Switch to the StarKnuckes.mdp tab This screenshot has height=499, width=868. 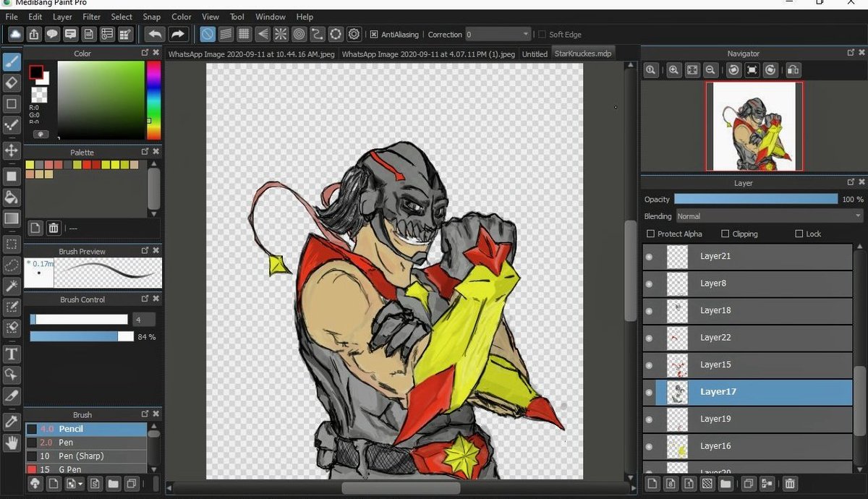coord(582,54)
